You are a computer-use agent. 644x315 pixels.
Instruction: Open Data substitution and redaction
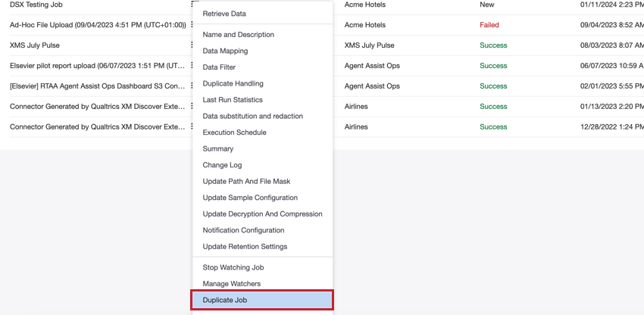click(262, 116)
